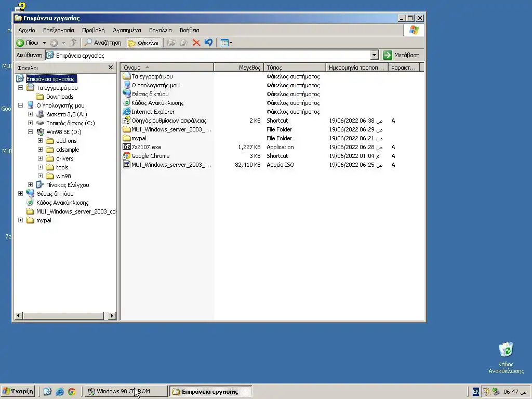
Task: Select Κάδος Ανακύκλωσης icon in file list
Action: [127, 103]
